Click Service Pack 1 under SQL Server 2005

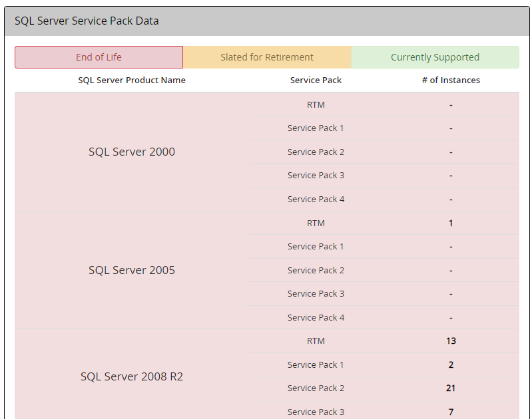[316, 247]
